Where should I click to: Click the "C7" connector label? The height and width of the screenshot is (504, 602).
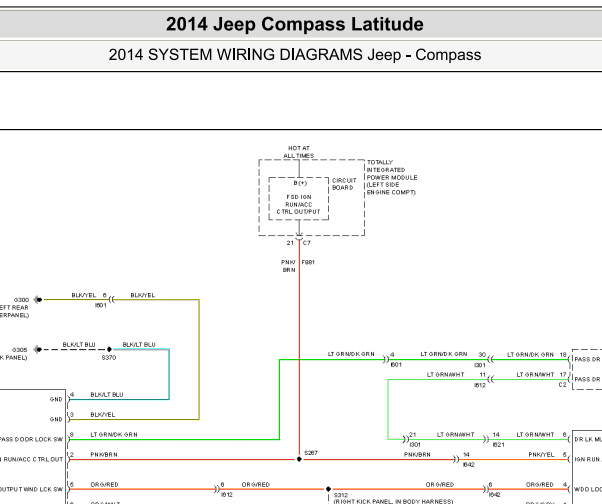click(x=307, y=243)
